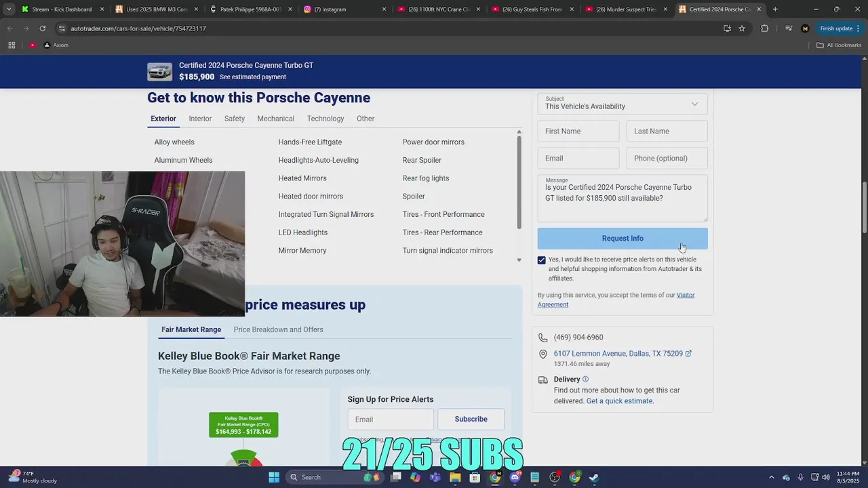868x488 pixels.
Task: Click the First Name field
Action: click(578, 131)
